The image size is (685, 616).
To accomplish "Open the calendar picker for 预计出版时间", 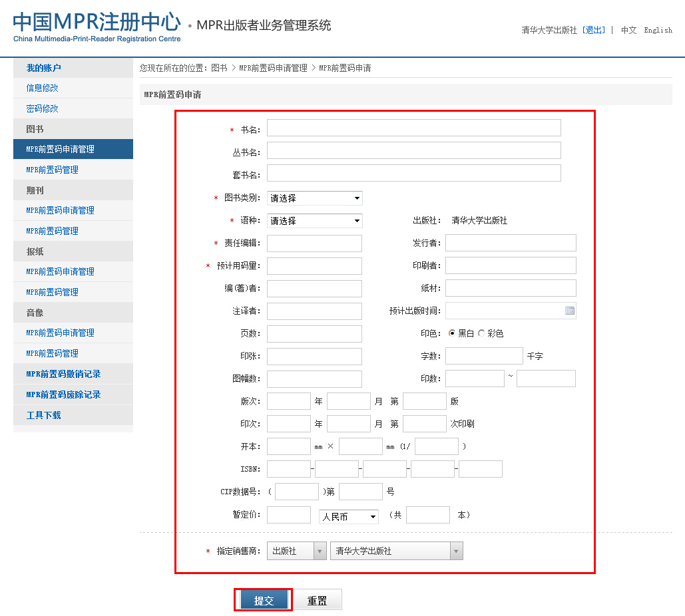I will 569,311.
